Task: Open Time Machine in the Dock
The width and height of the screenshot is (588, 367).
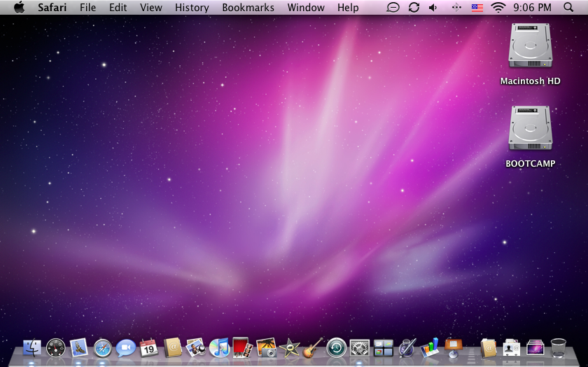Action: pos(337,348)
